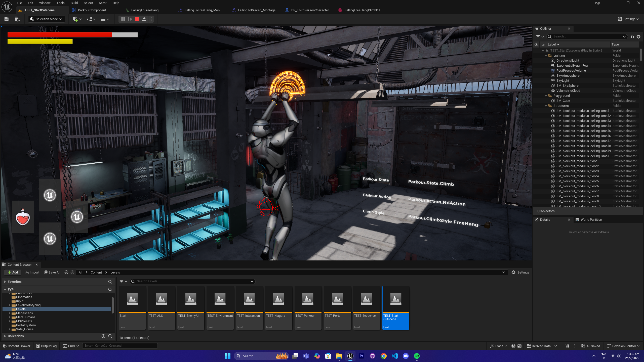Viewport: 644px width, 362px height.
Task: Open the Selection Mode dropdown
Action: (x=47, y=19)
